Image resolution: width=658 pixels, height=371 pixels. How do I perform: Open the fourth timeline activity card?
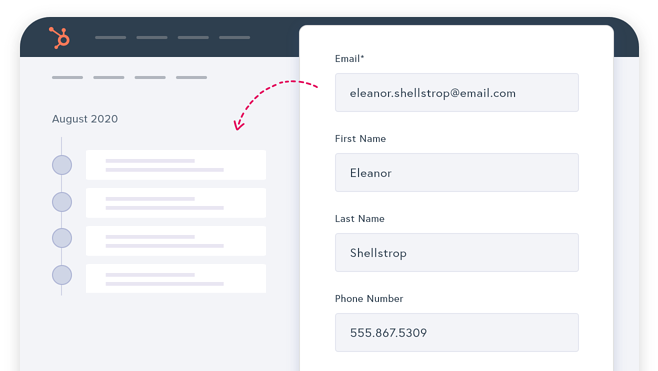click(x=176, y=279)
